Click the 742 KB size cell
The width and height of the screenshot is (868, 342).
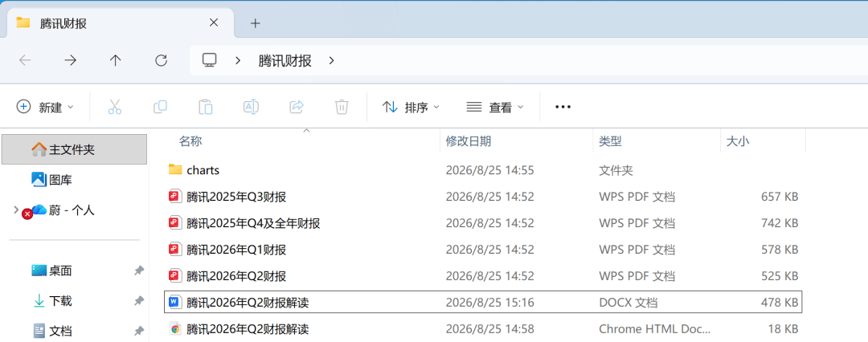tap(780, 223)
